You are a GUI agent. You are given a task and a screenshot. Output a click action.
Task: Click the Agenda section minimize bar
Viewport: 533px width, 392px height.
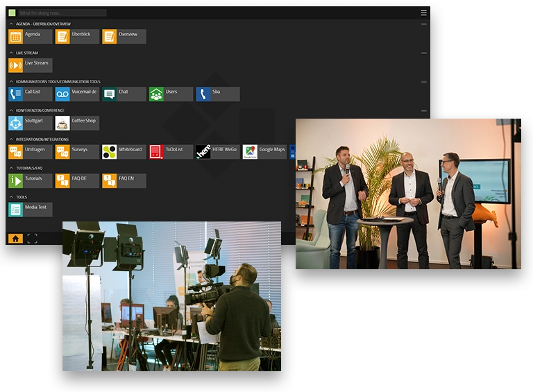point(424,24)
